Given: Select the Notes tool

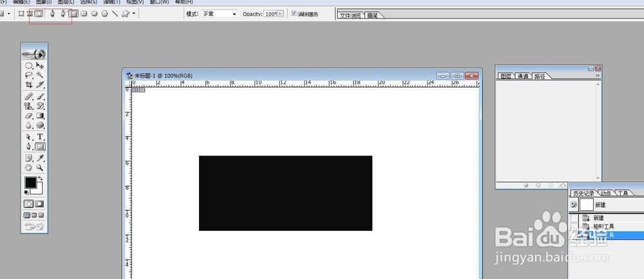Looking at the screenshot, I should point(29,158).
